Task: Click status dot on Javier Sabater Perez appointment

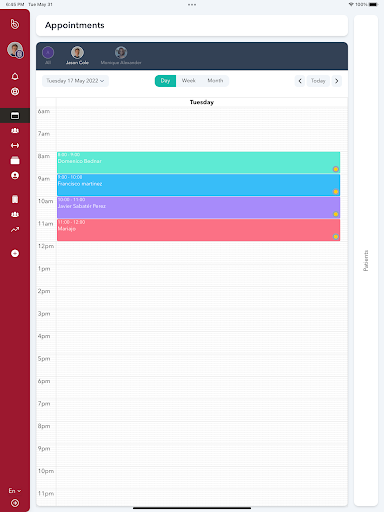Action: coord(336,214)
